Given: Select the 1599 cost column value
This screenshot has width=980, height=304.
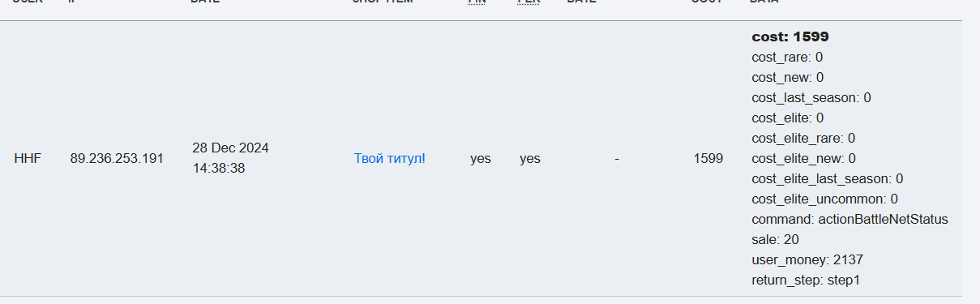Looking at the screenshot, I should (708, 159).
